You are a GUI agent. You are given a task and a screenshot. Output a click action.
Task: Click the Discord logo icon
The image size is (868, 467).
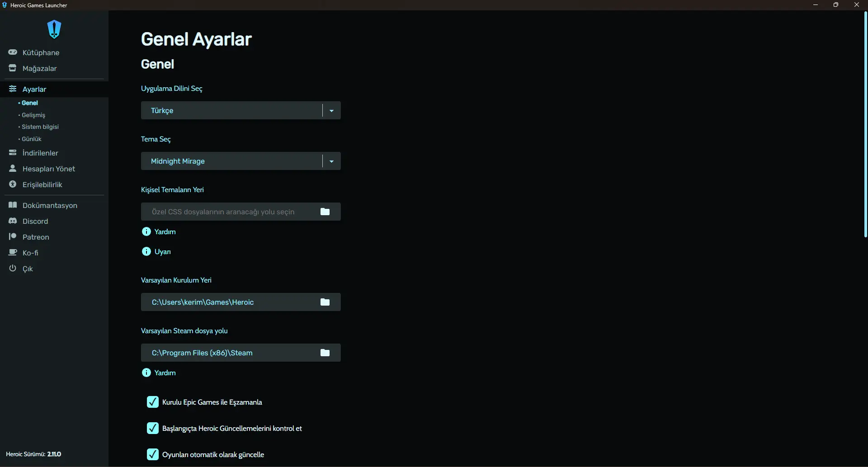[13, 221]
